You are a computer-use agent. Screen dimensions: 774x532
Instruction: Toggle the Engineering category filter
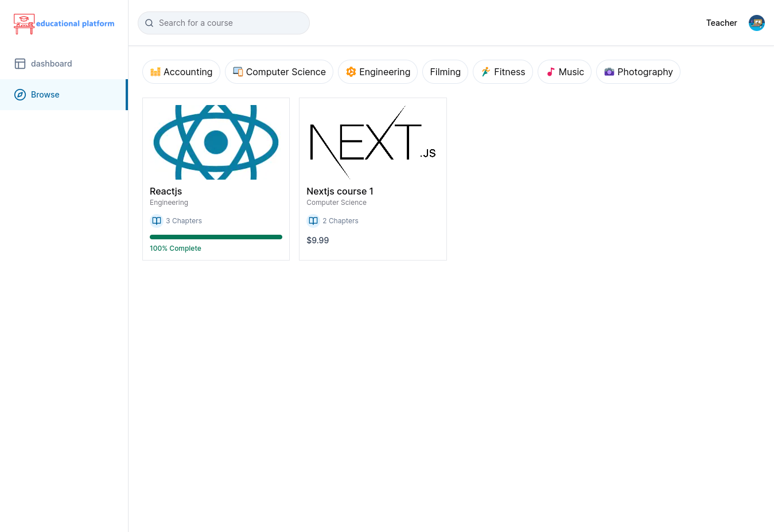pyautogui.click(x=378, y=72)
